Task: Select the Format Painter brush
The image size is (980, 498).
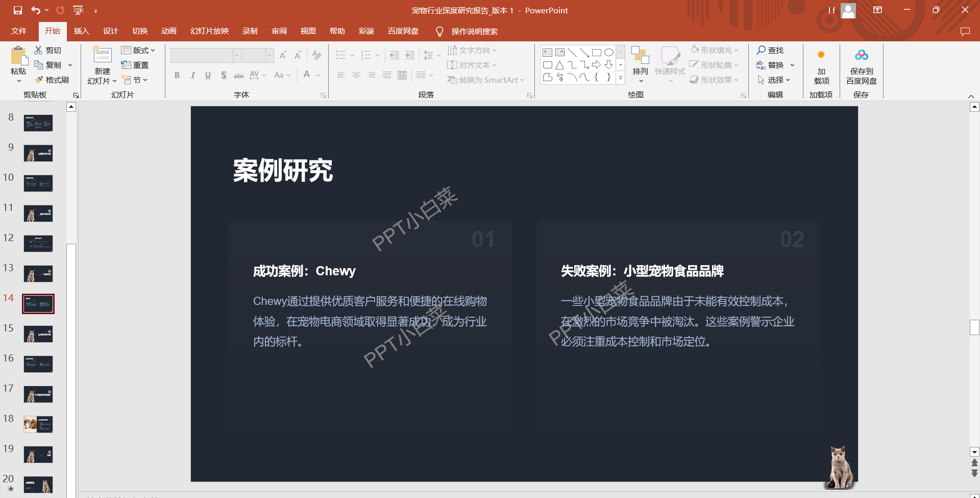Action: (39, 80)
